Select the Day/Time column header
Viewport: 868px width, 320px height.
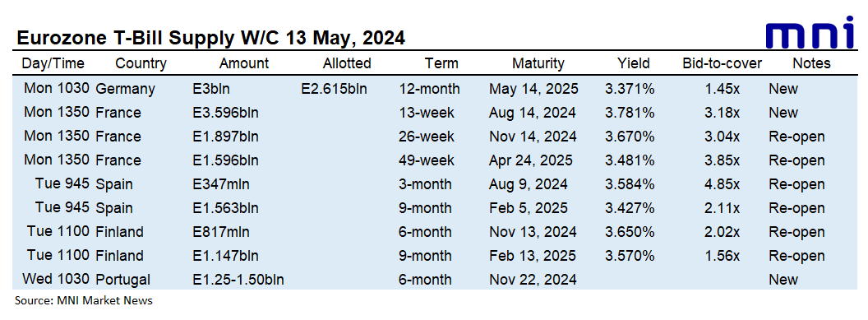tap(53, 63)
